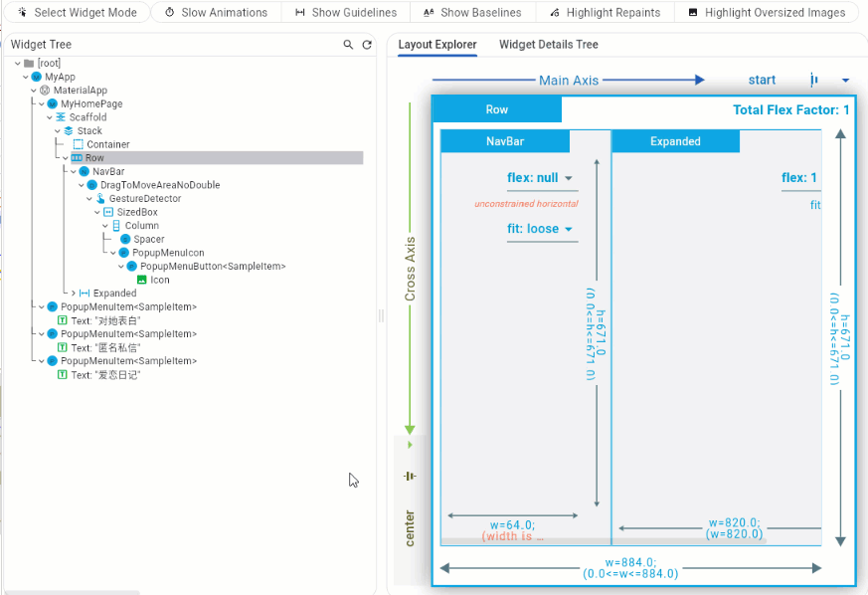
Task: Click the NavBar header in layout explorer
Action: tap(505, 141)
